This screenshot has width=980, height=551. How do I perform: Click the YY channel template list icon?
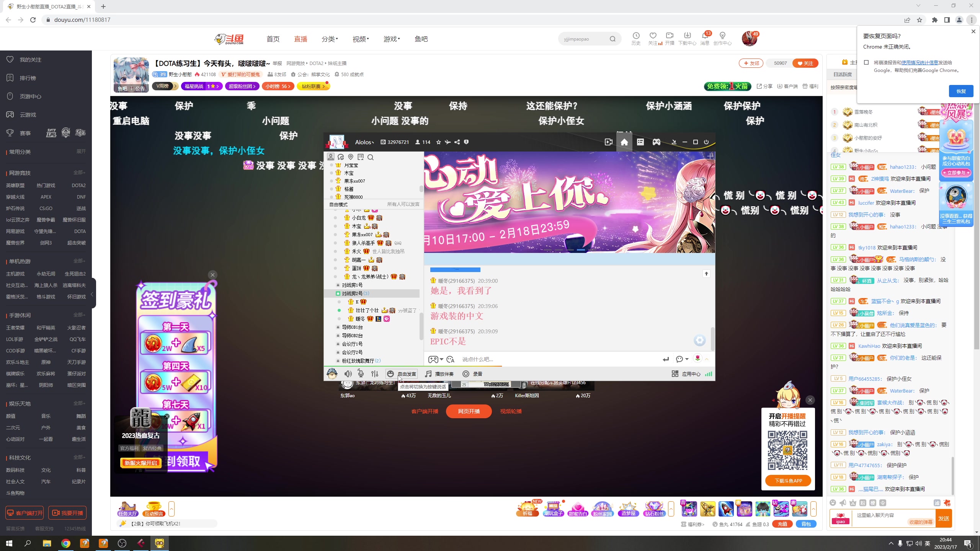(x=640, y=142)
